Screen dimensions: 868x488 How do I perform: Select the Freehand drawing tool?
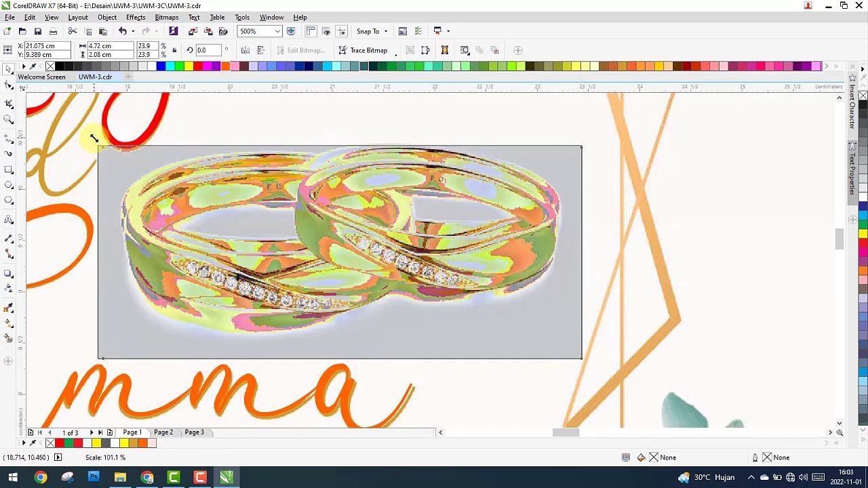pos(9,138)
